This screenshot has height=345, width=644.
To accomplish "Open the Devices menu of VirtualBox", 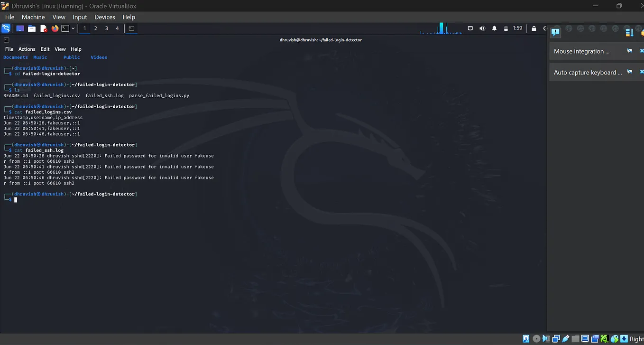I will pos(104,17).
